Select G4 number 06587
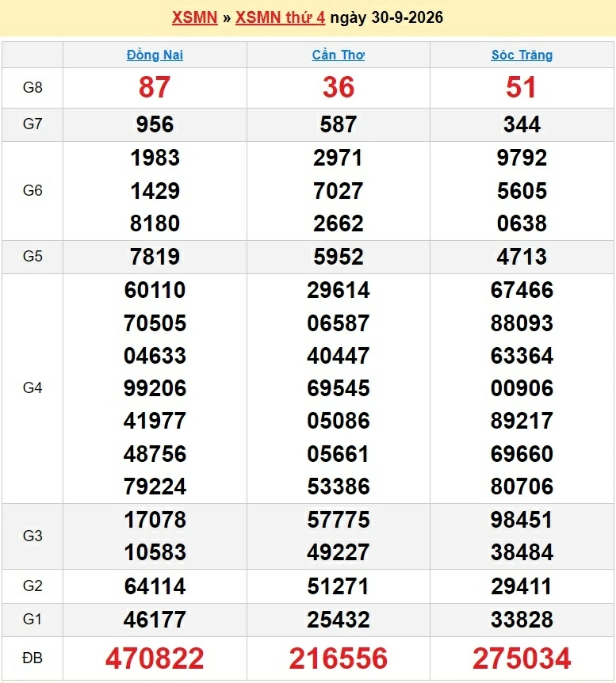 [339, 323]
